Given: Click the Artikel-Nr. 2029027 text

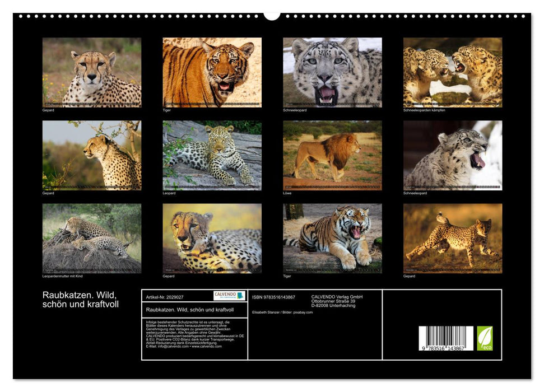Looking at the screenshot, I should point(164,297).
